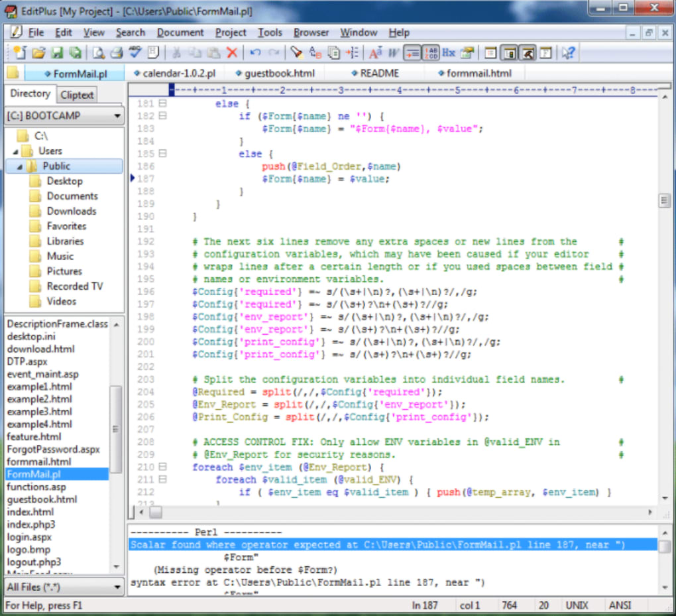Toggle the Output Window hammer button

coord(528,52)
